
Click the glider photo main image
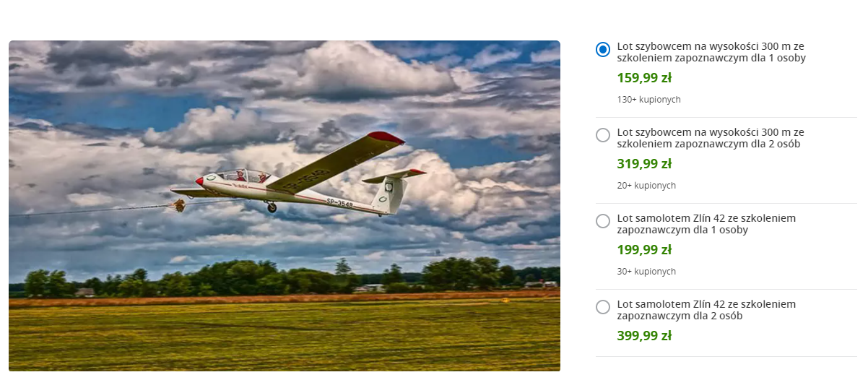click(x=285, y=207)
